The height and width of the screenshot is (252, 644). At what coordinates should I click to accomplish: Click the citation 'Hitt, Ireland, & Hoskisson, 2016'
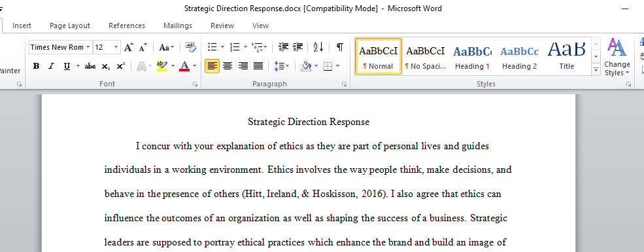314,194
